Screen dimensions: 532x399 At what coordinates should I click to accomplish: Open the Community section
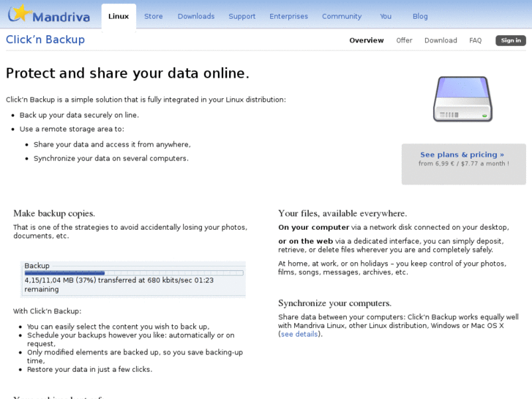342,16
